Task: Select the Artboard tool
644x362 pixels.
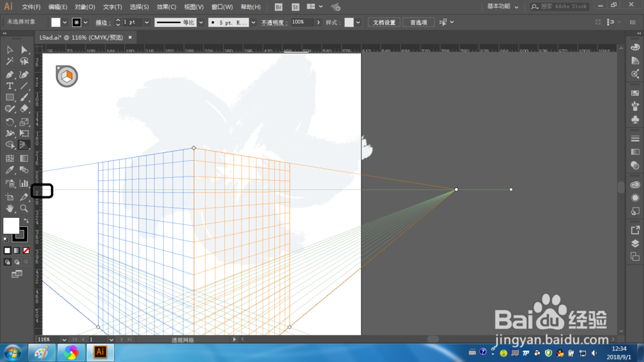Action: (10, 197)
